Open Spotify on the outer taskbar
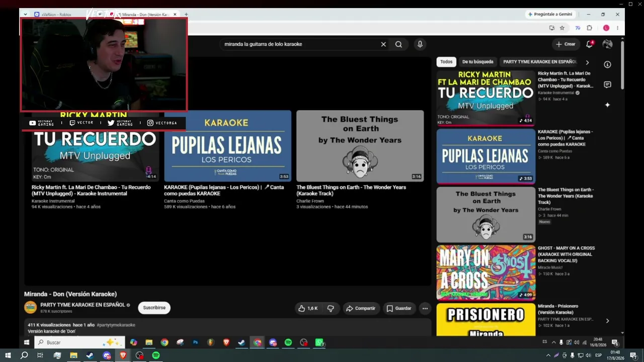Viewport: 644px width, 362px height. coord(156,355)
